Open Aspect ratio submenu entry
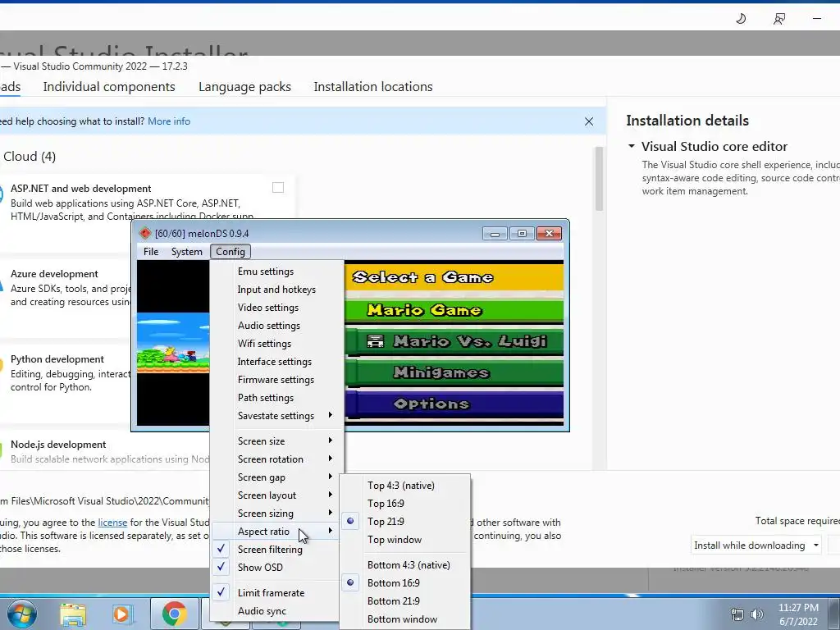 276,532
